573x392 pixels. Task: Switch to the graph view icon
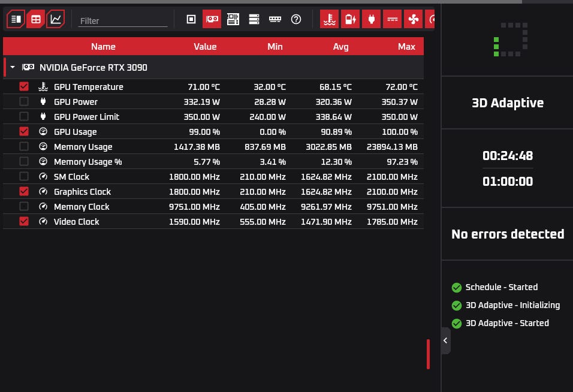click(56, 19)
